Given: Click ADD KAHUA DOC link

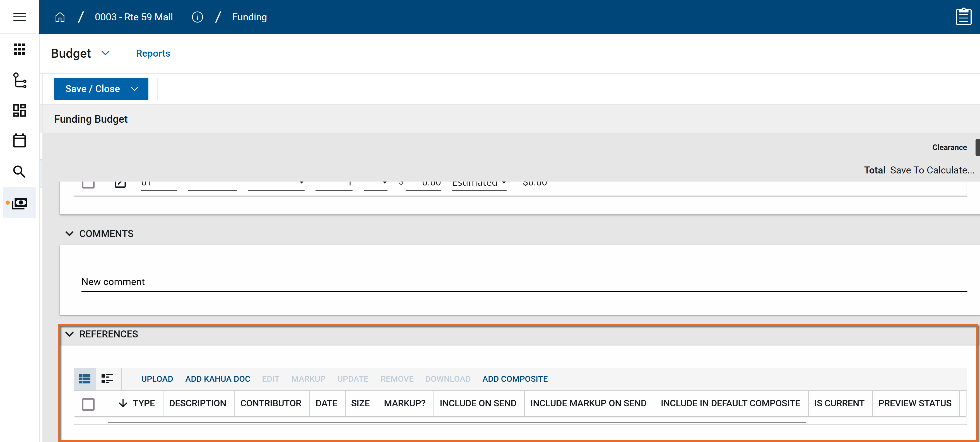Looking at the screenshot, I should point(218,379).
